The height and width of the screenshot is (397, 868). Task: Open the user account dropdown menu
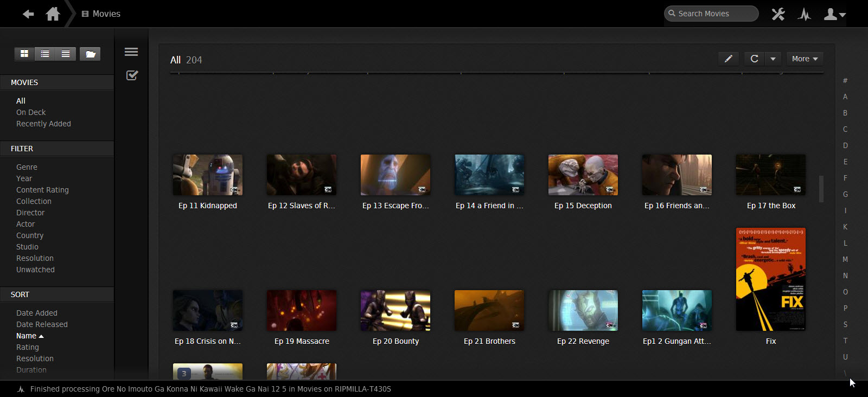(835, 14)
